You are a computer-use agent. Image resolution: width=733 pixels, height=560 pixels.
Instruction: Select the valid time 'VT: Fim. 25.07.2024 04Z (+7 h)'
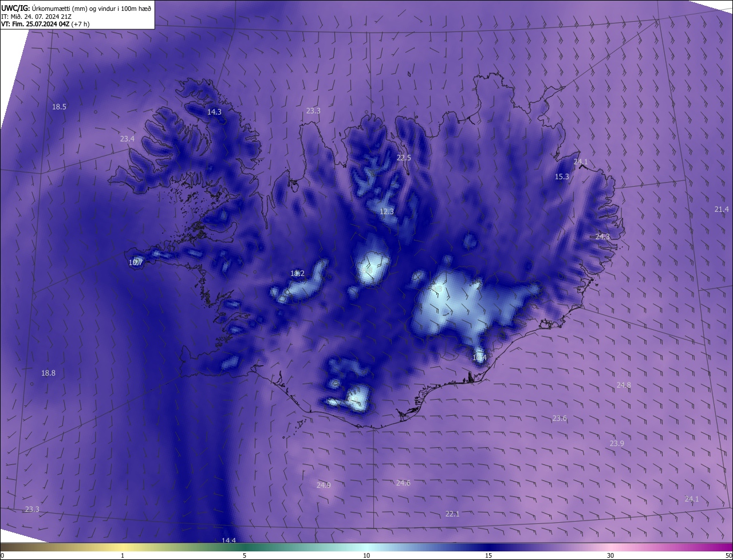pyautogui.click(x=45, y=24)
